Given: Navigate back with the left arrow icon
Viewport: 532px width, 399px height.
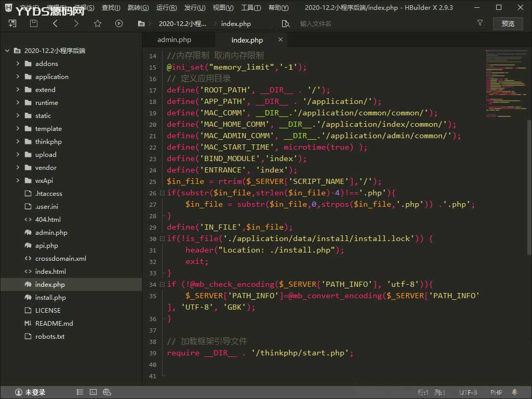Looking at the screenshot, I should click(55, 23).
